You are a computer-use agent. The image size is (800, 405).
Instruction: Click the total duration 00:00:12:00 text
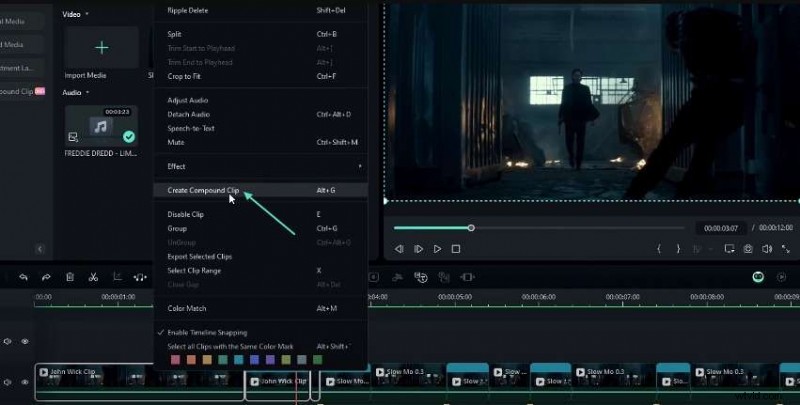[x=776, y=228]
